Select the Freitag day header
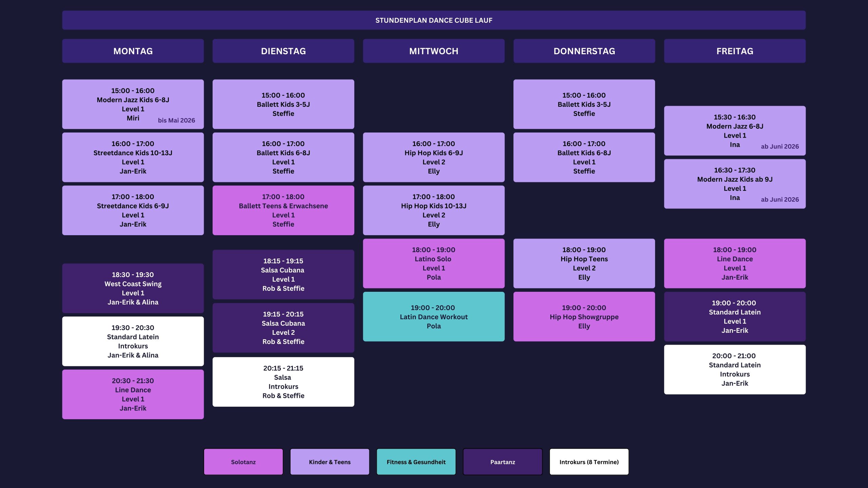 (x=734, y=51)
